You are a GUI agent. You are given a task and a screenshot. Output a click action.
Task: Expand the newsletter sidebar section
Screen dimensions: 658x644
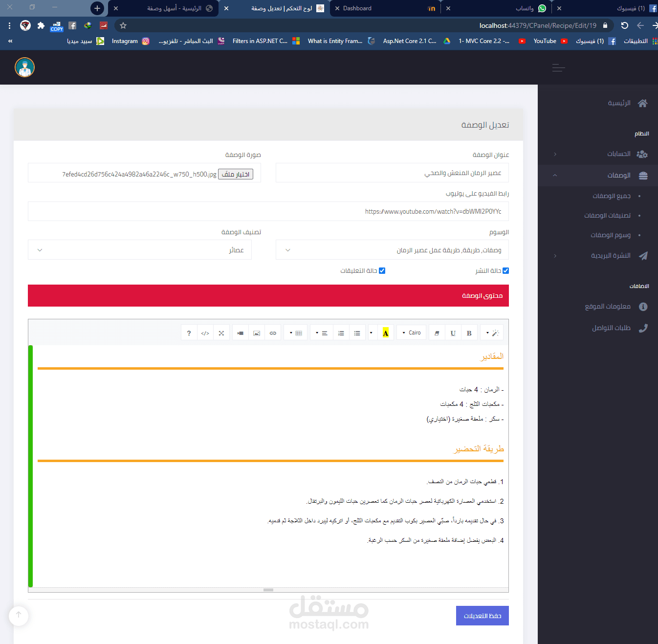(597, 256)
